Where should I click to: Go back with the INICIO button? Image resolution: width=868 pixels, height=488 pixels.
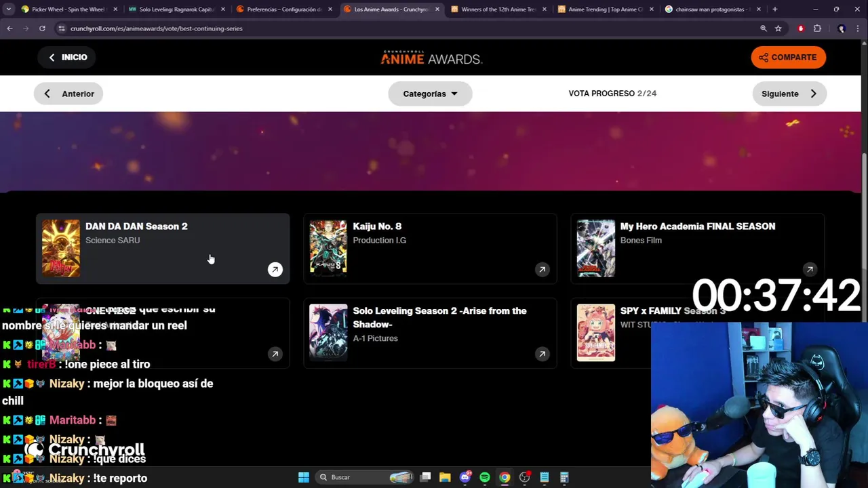(x=68, y=57)
